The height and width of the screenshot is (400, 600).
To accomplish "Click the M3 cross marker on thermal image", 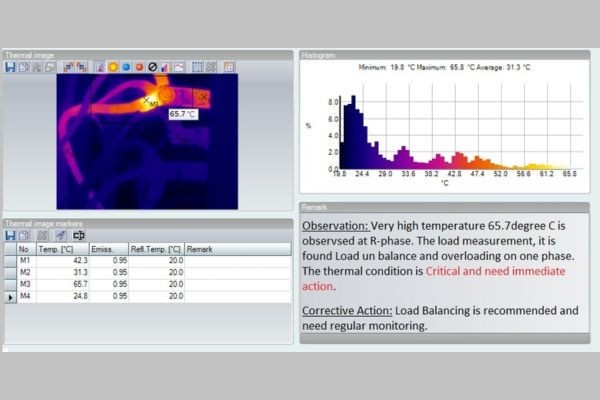I will coord(146,101).
